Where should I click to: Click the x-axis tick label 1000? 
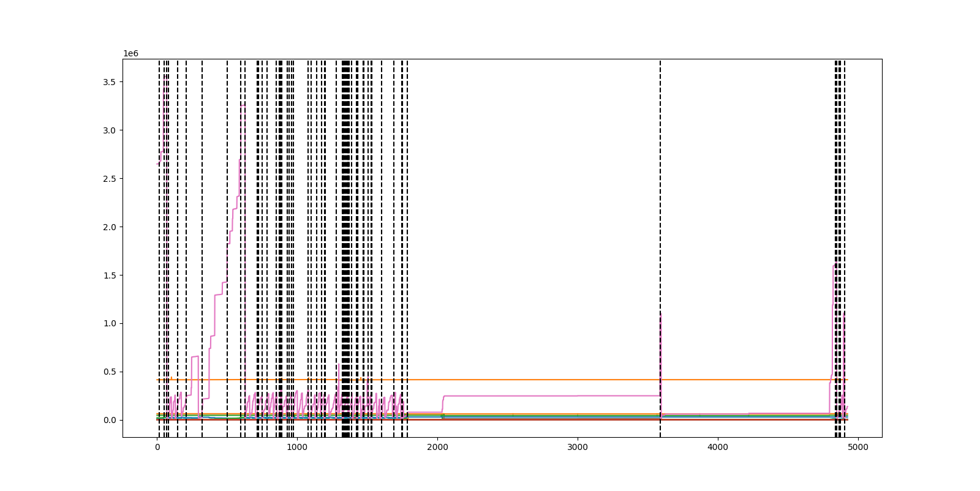(x=297, y=448)
